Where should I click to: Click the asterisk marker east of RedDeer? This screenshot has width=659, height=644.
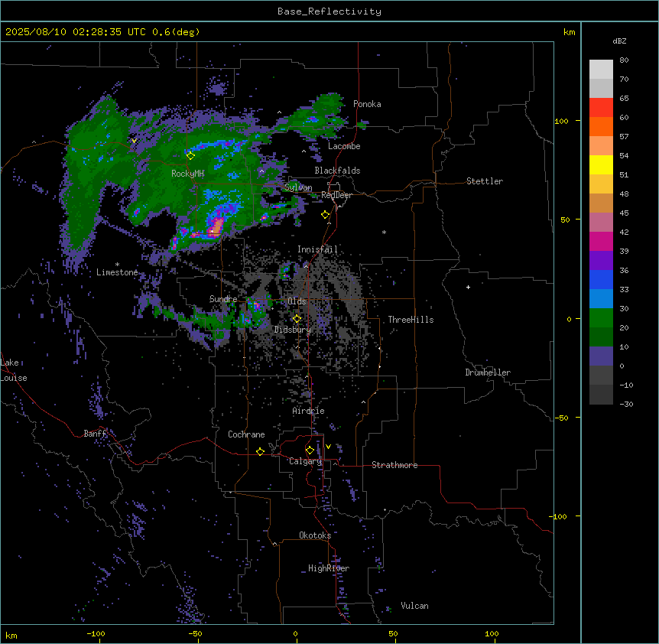tap(384, 232)
